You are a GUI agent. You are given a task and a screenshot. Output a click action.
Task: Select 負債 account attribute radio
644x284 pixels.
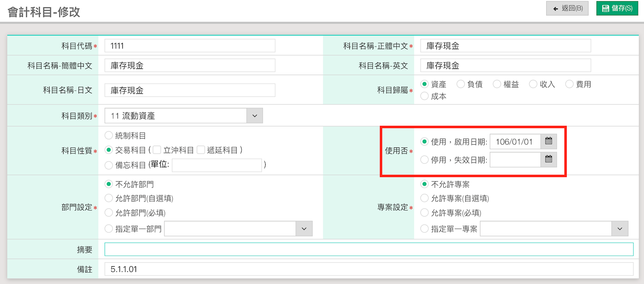click(460, 84)
